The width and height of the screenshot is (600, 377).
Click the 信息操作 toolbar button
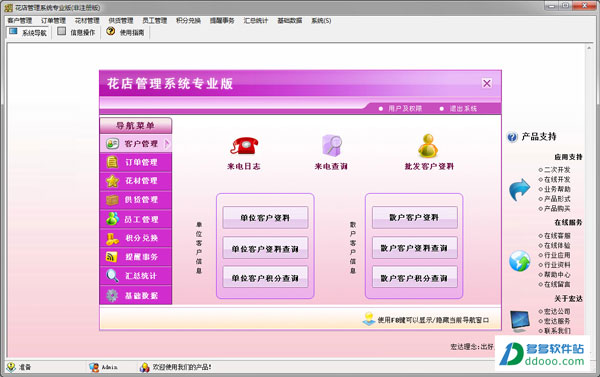click(76, 32)
